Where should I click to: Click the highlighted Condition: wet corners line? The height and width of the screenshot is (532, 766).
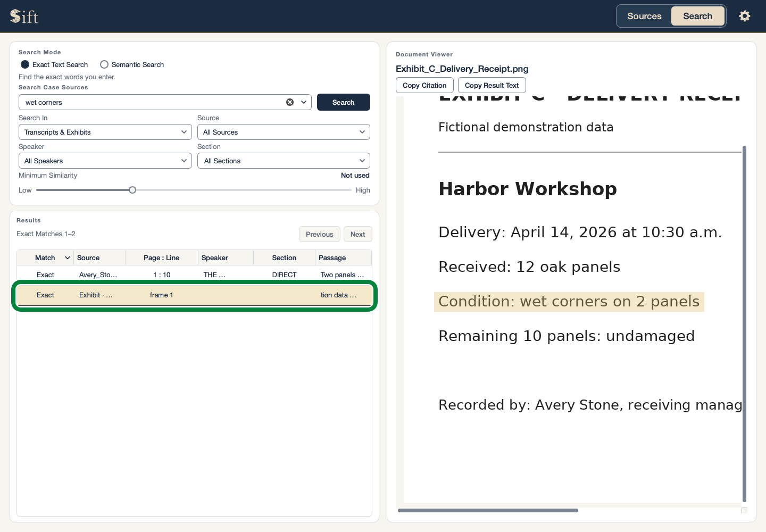tap(569, 302)
